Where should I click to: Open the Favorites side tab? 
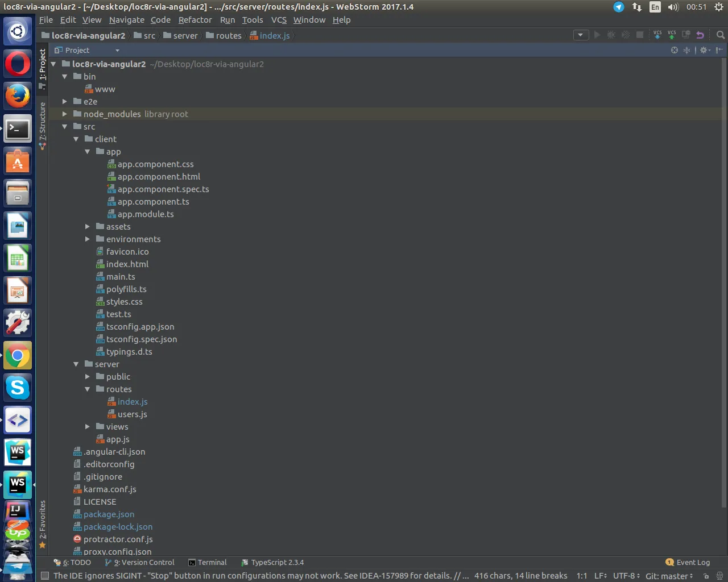tap(42, 525)
